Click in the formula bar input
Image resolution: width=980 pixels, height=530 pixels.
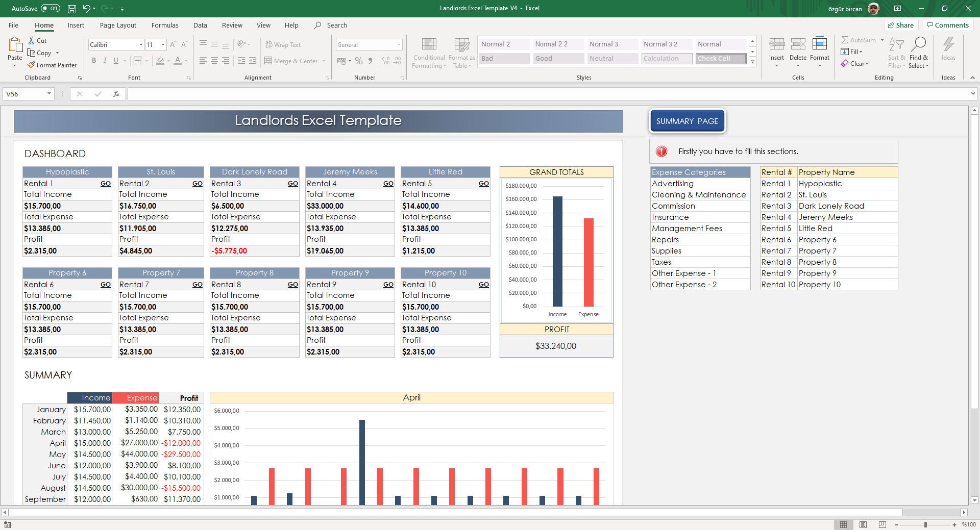548,94
